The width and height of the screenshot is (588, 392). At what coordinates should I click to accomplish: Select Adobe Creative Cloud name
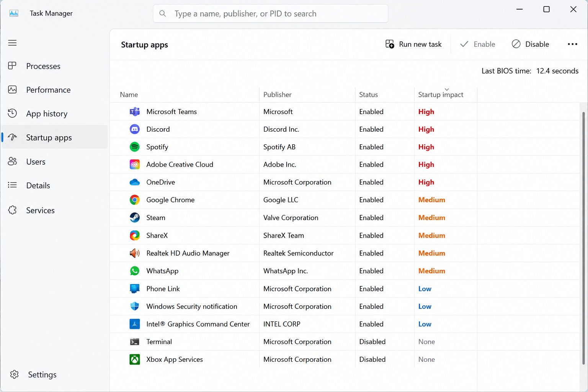180,165
